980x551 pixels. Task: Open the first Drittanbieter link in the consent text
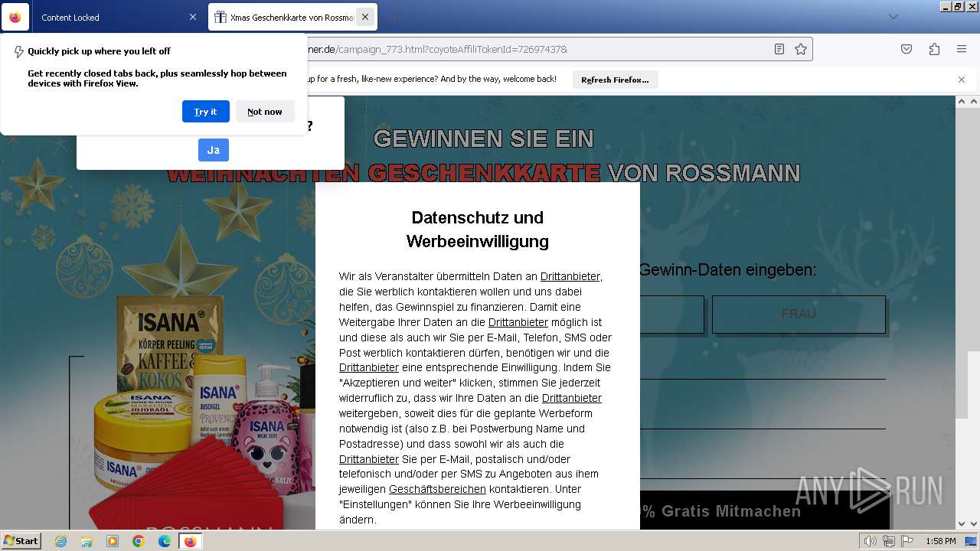570,276
